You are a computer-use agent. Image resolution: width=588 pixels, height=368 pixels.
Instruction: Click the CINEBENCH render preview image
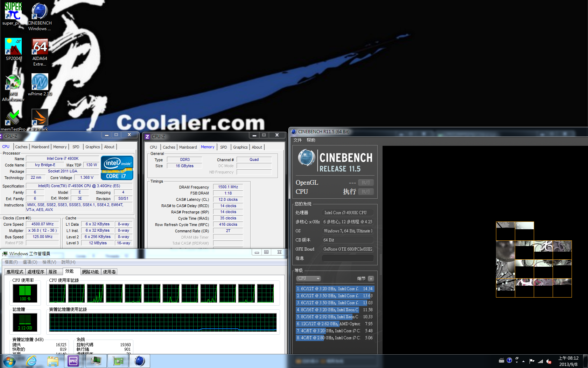tap(534, 259)
